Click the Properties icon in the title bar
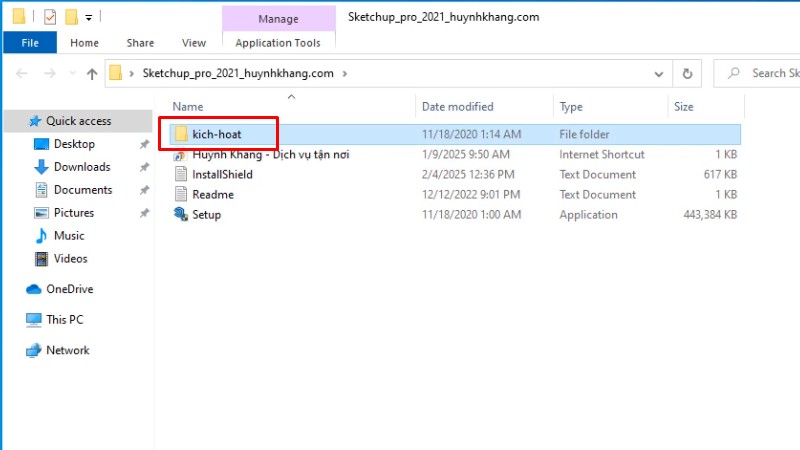 (x=50, y=17)
